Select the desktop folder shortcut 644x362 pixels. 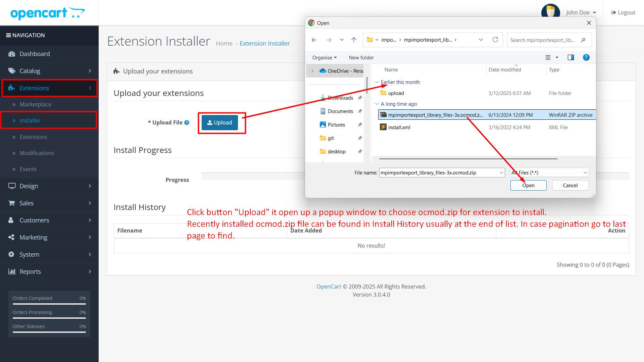pyautogui.click(x=336, y=151)
